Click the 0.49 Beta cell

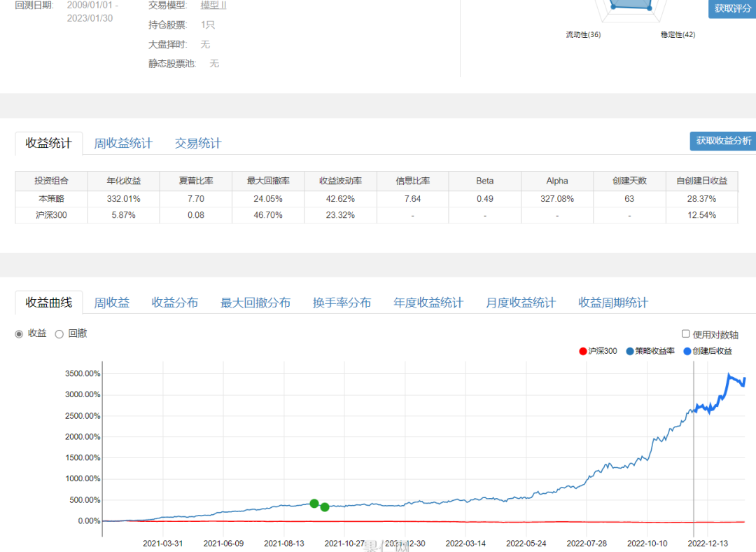[x=485, y=199]
